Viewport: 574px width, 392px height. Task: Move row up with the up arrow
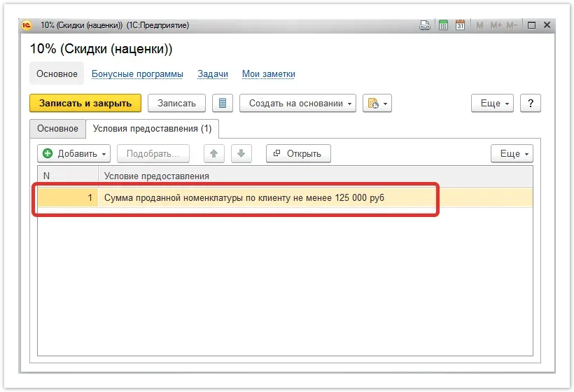pyautogui.click(x=214, y=154)
